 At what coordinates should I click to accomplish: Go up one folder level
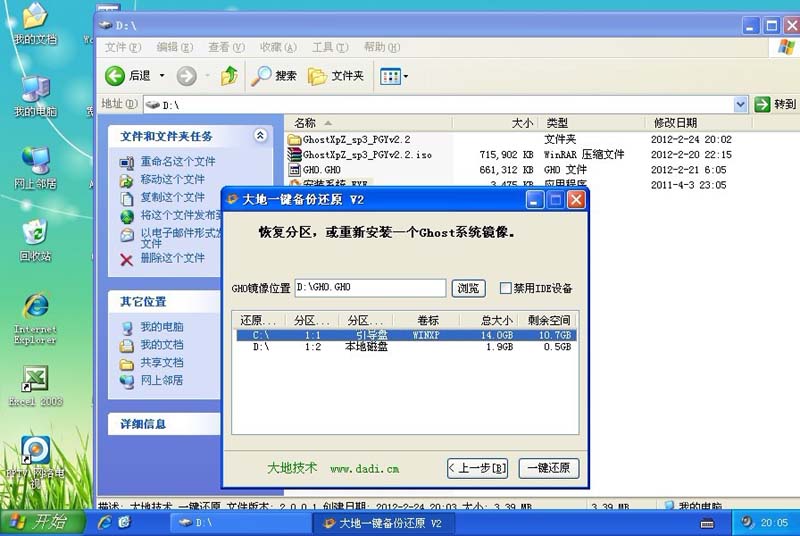[229, 76]
